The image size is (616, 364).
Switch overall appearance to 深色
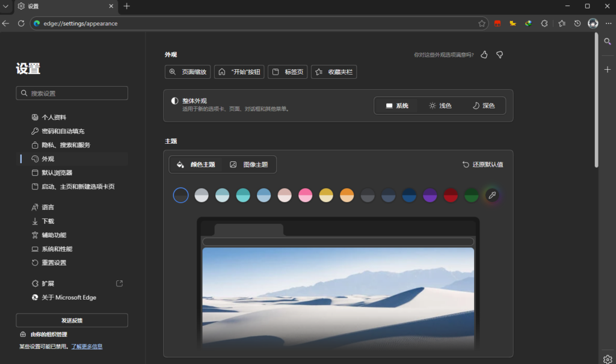pos(483,105)
